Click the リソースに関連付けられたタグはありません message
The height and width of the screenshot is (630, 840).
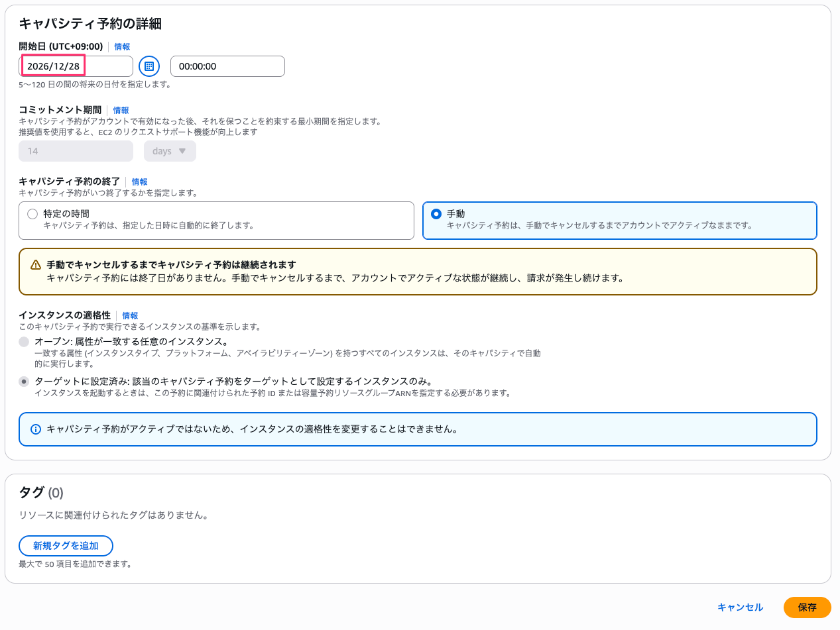click(113, 515)
